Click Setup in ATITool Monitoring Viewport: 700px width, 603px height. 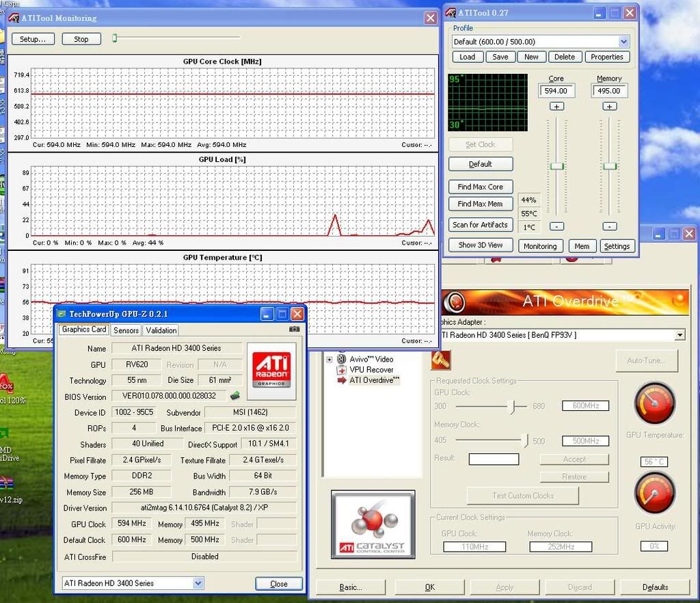(x=33, y=39)
